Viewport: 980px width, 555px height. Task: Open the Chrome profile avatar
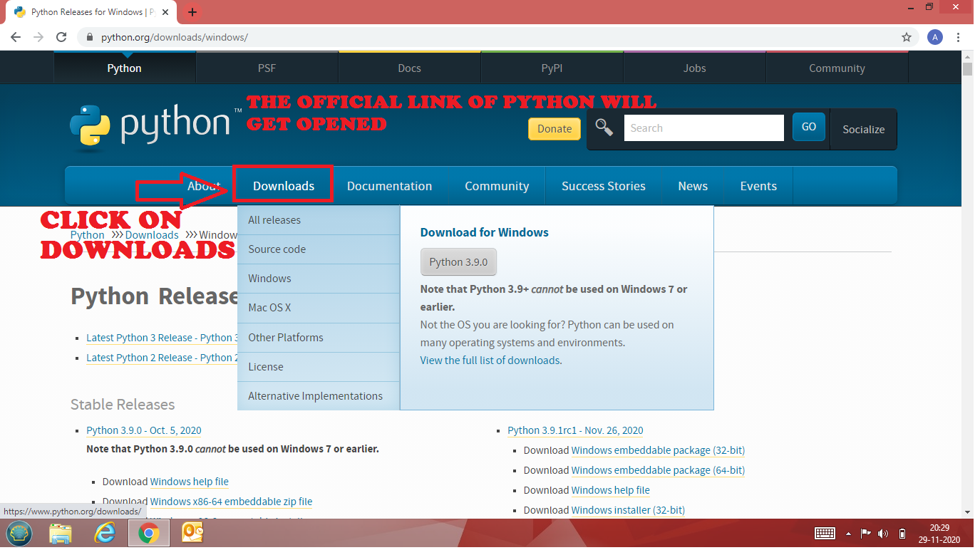pyautogui.click(x=934, y=37)
